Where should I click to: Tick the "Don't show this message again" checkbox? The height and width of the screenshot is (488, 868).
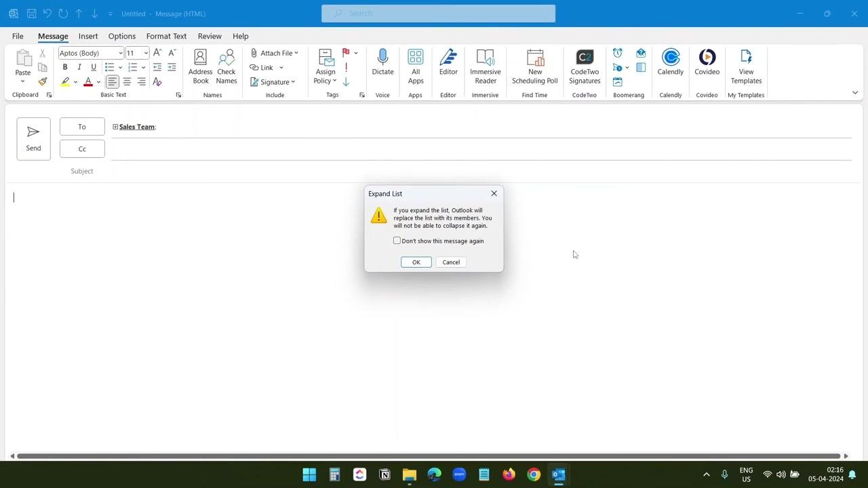[x=397, y=241]
